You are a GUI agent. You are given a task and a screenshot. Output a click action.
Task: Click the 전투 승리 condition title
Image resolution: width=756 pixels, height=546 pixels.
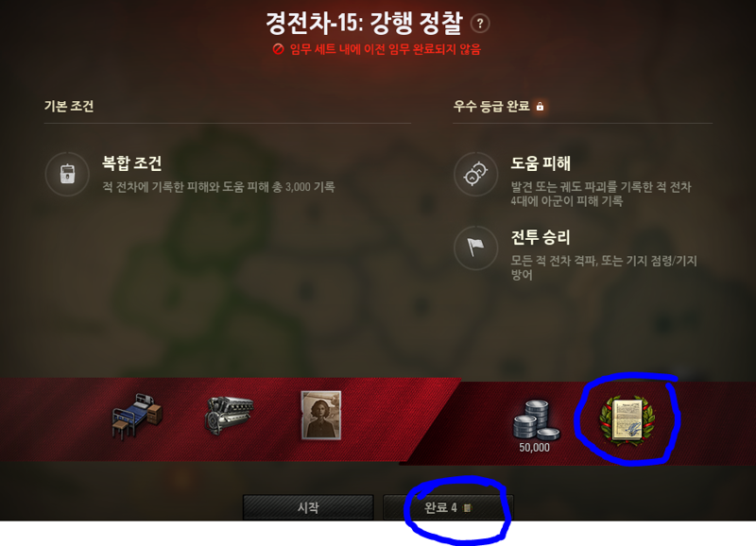pos(541,237)
